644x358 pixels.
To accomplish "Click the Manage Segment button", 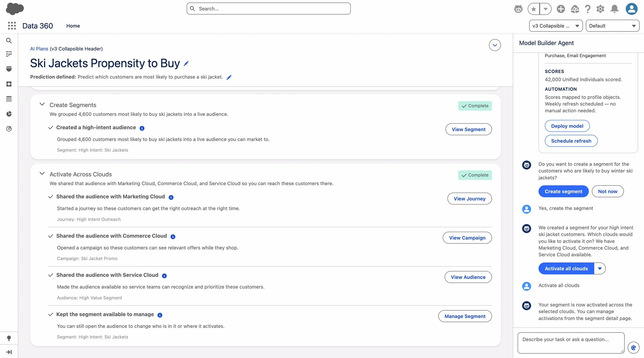I will (x=465, y=316).
